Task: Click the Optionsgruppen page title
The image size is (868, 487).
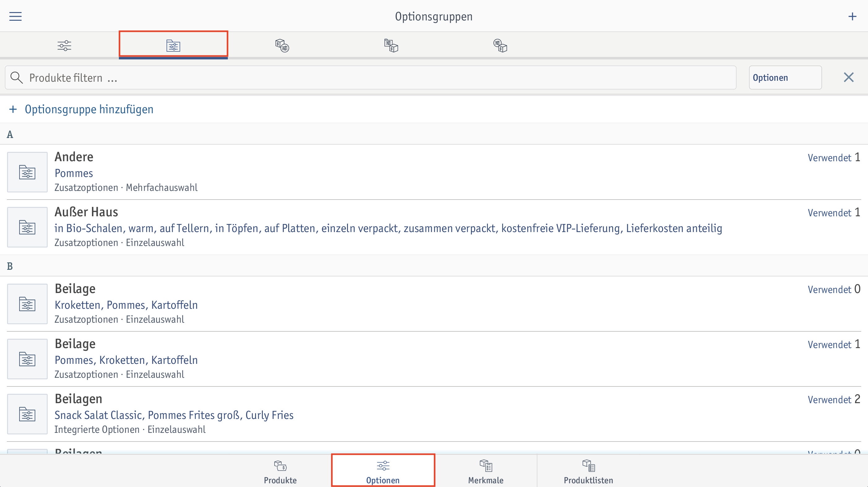Action: [x=434, y=16]
